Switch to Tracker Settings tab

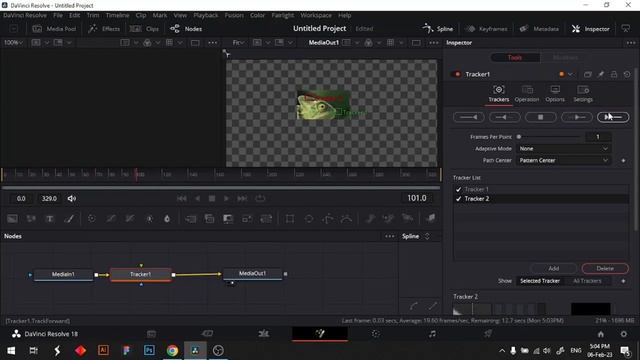click(583, 94)
